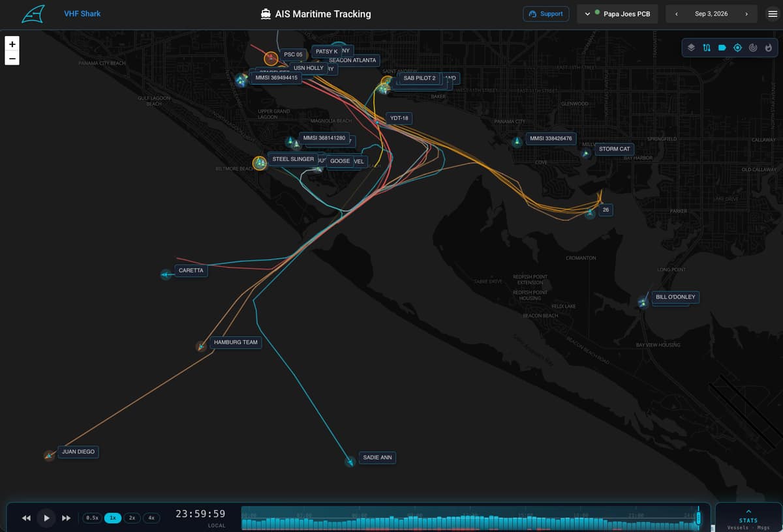
Task: Go to the previous date
Action: 677,14
